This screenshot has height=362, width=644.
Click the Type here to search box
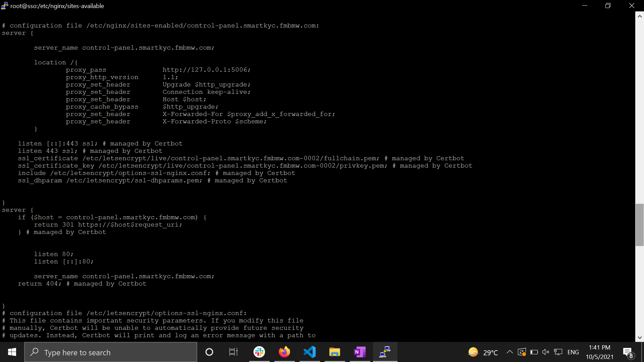coord(111,352)
